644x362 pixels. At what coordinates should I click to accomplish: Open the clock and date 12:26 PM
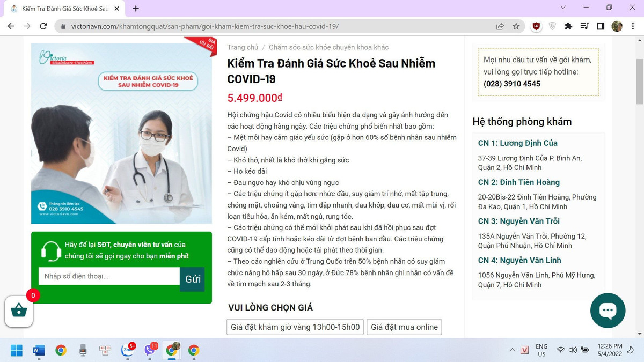click(x=610, y=350)
